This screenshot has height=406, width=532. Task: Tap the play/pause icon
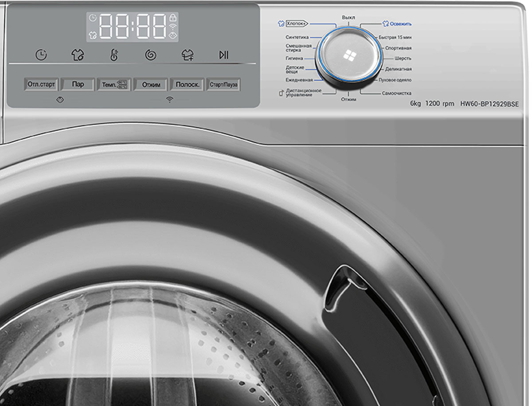point(224,55)
